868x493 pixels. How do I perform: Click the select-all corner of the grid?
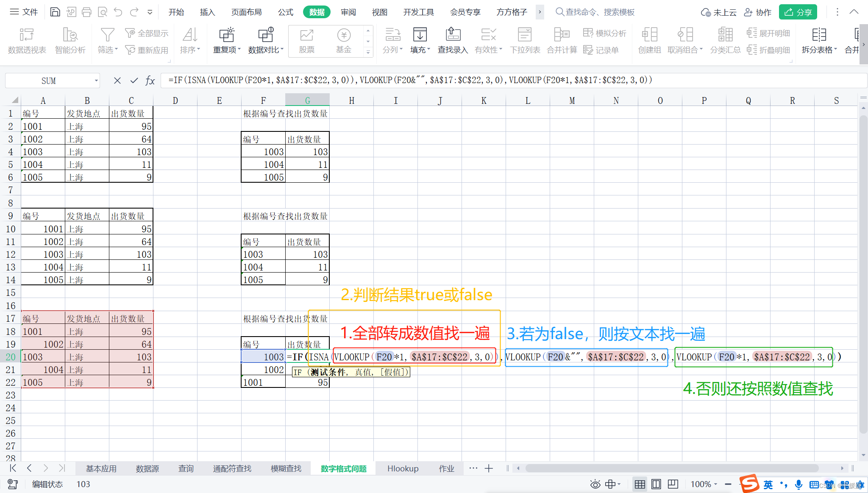[x=14, y=100]
